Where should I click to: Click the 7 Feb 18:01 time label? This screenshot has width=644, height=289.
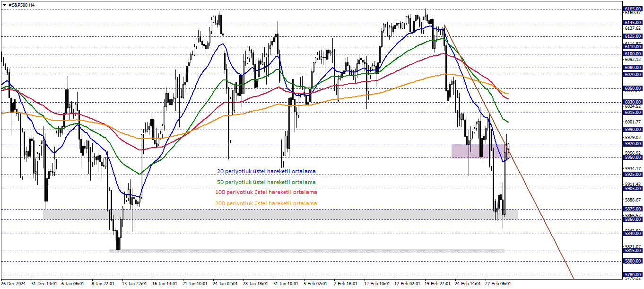coord(346,284)
